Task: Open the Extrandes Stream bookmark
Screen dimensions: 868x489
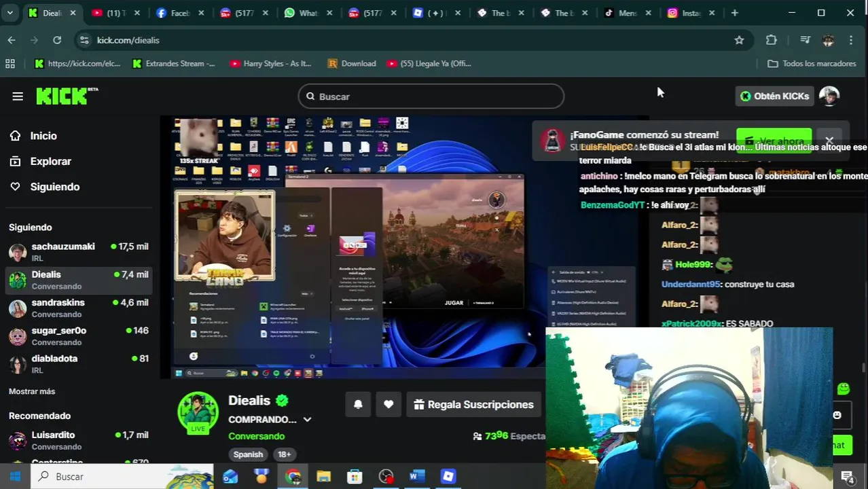Action: (173, 63)
